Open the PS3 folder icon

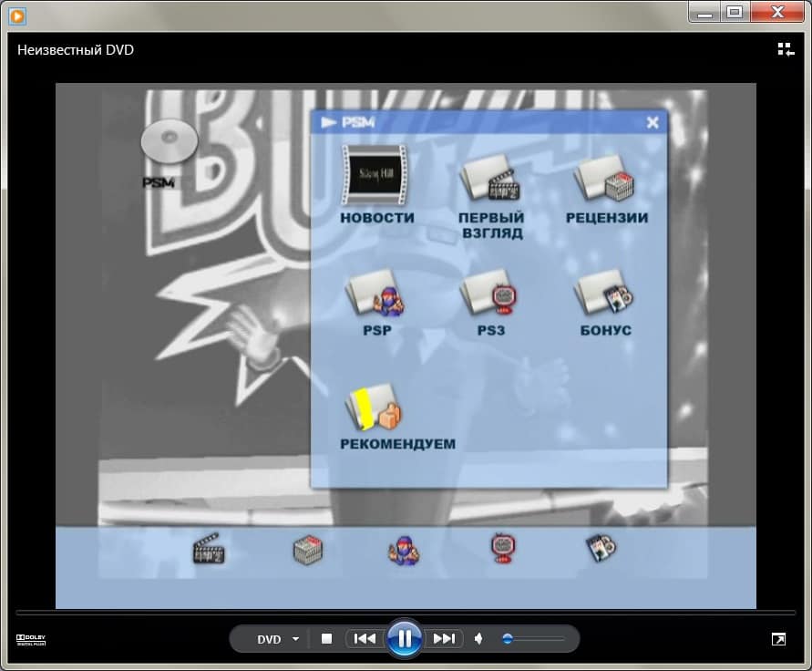(x=489, y=292)
